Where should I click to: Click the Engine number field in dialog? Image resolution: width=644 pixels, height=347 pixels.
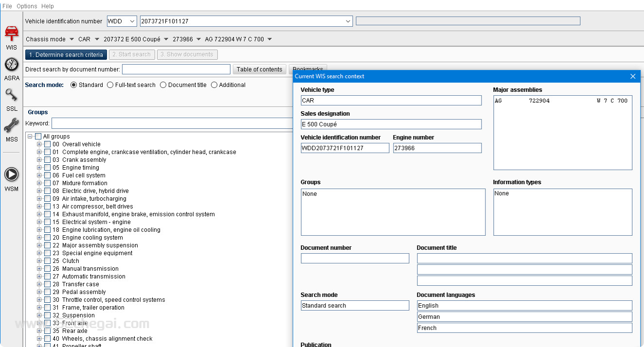[437, 148]
